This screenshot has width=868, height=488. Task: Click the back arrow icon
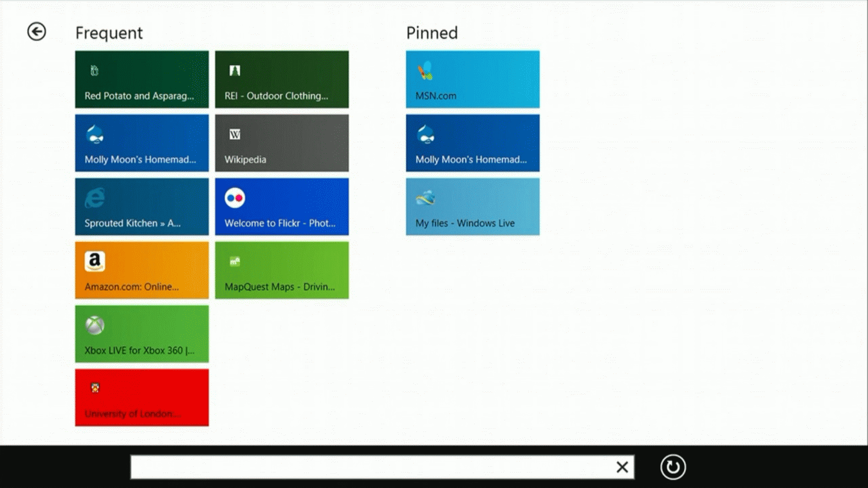tap(37, 32)
